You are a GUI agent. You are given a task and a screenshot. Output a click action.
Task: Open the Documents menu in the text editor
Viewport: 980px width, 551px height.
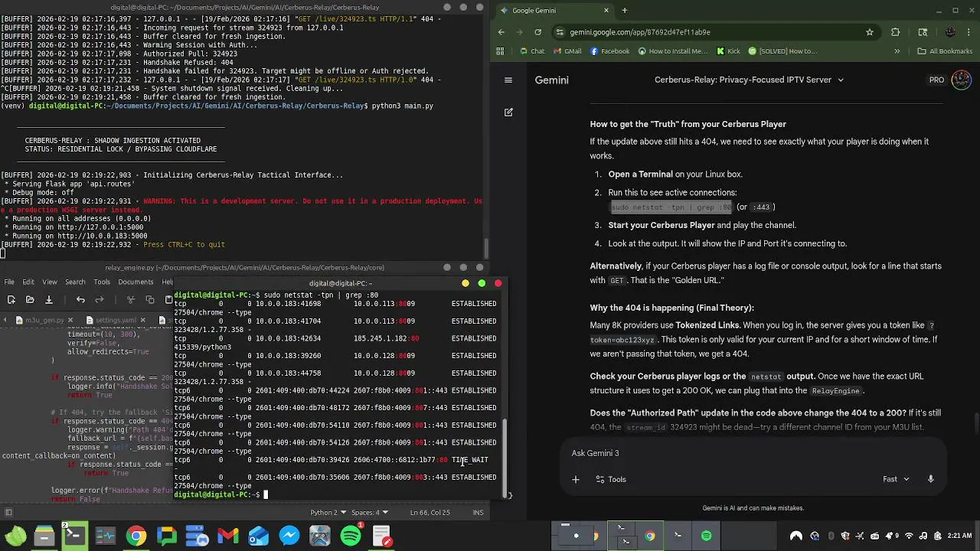(136, 282)
